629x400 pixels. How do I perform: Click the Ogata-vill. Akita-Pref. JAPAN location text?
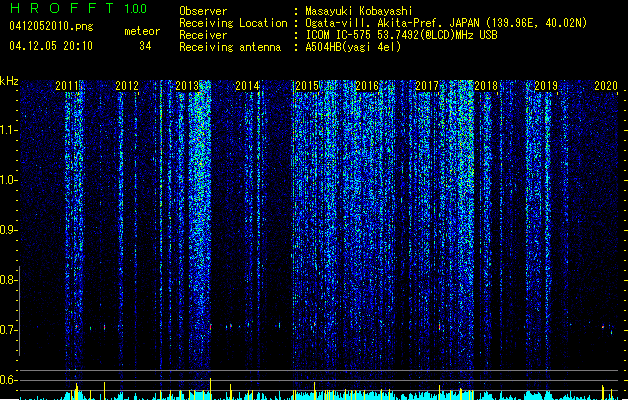(446, 23)
